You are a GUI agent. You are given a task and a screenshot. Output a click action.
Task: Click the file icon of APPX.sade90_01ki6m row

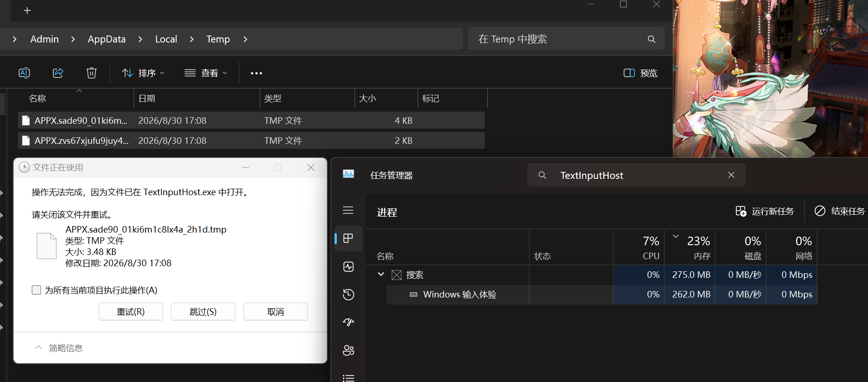pos(26,120)
